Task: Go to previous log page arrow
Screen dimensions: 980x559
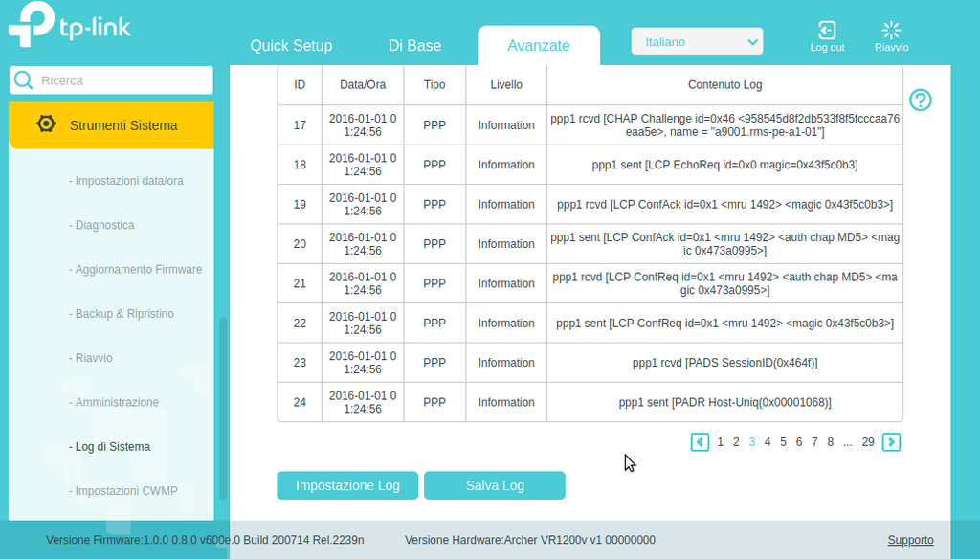Action: click(700, 442)
